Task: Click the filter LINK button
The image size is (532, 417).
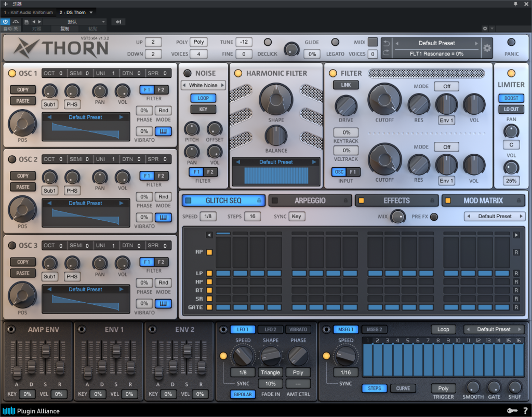Action: tap(345, 85)
